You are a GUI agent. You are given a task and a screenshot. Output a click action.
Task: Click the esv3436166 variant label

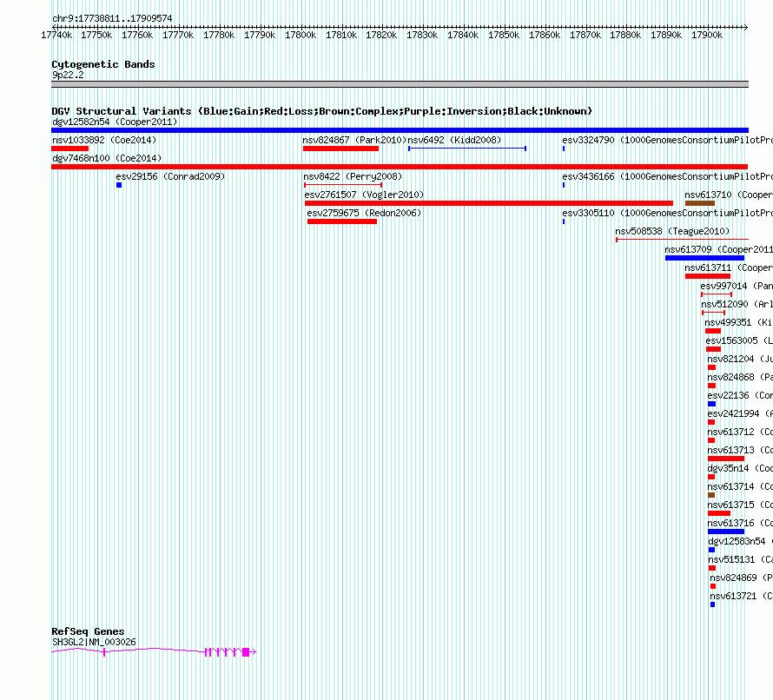coord(668,176)
